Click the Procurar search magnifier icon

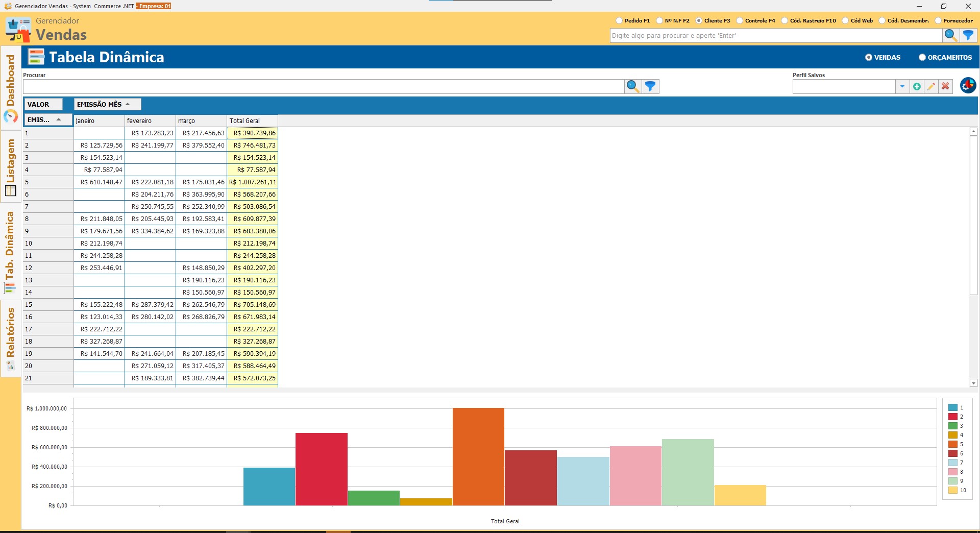pos(632,86)
